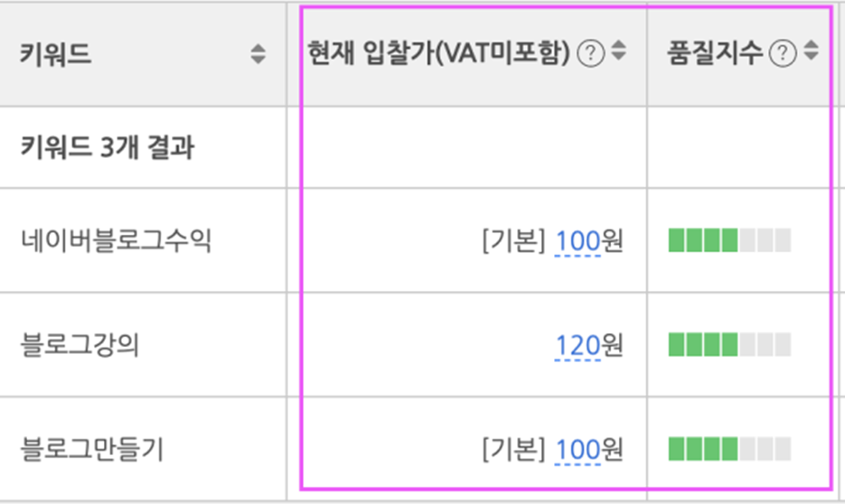Image resolution: width=845 pixels, height=504 pixels.
Task: Open help icon next to 품질지수
Action: pyautogui.click(x=783, y=53)
